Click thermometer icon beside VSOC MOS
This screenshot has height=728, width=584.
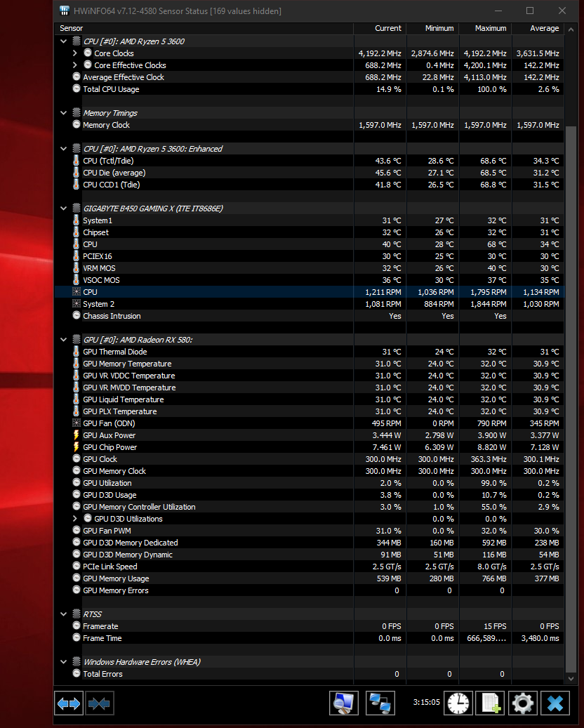(76, 279)
